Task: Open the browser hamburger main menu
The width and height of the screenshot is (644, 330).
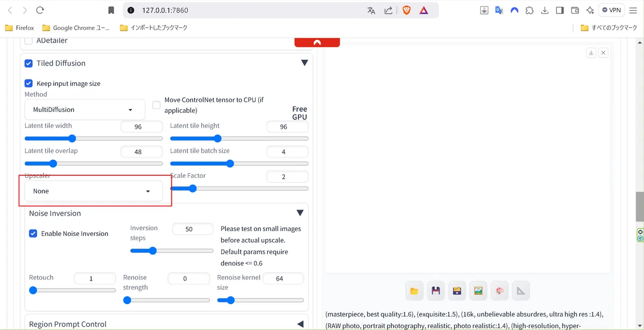Action: tap(633, 10)
